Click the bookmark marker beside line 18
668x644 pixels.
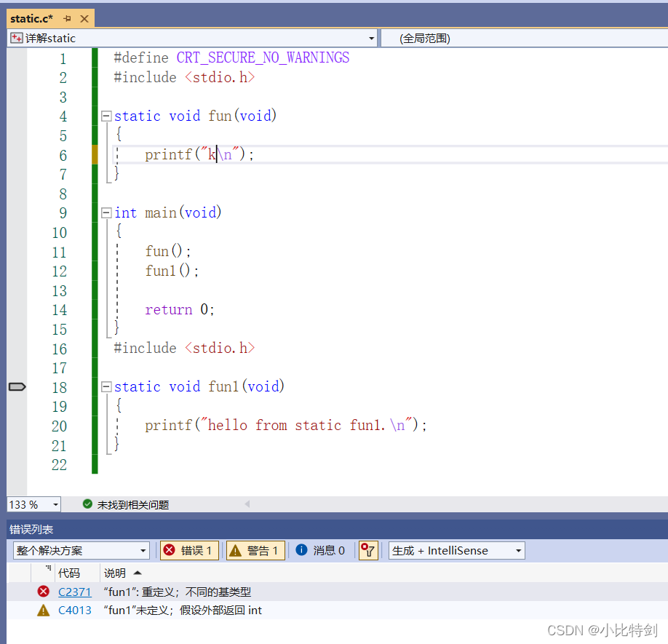17,386
